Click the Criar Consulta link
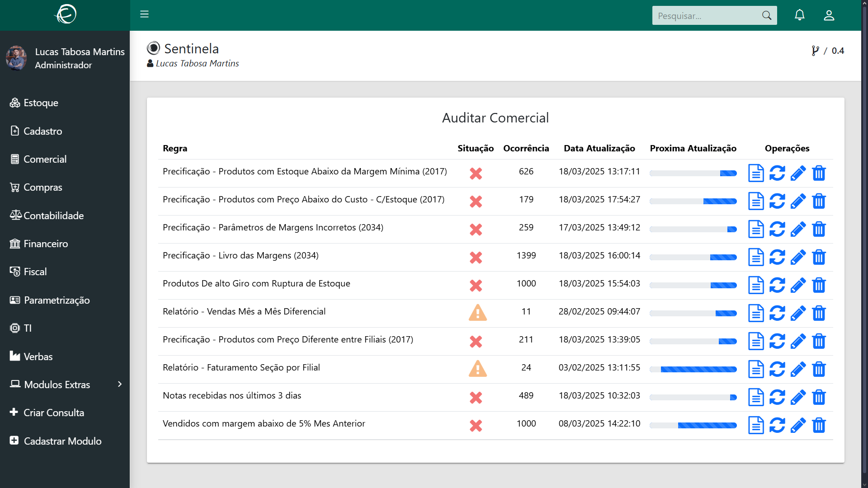The image size is (868, 488). (53, 413)
